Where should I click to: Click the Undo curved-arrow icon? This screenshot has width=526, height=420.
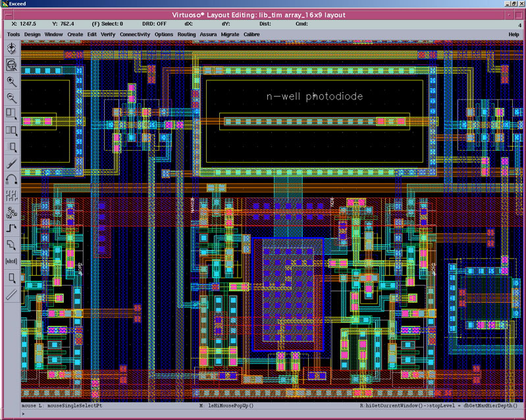point(11,179)
